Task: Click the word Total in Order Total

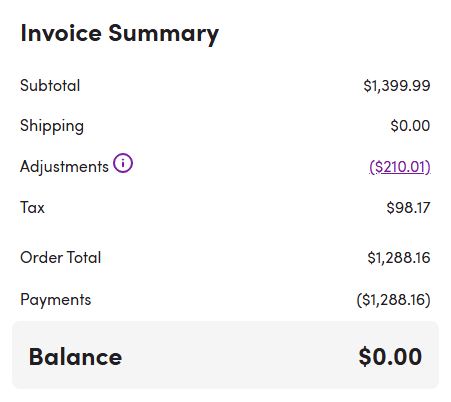Action: [x=84, y=257]
